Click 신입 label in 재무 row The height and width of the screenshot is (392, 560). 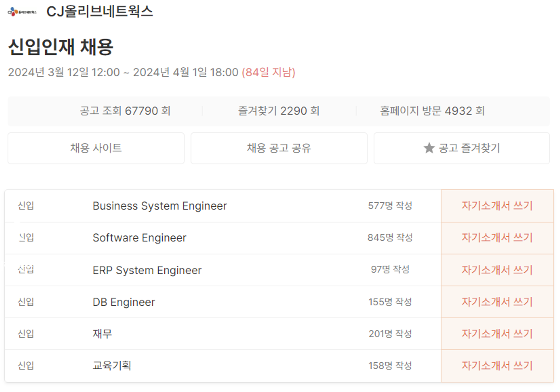(x=26, y=334)
